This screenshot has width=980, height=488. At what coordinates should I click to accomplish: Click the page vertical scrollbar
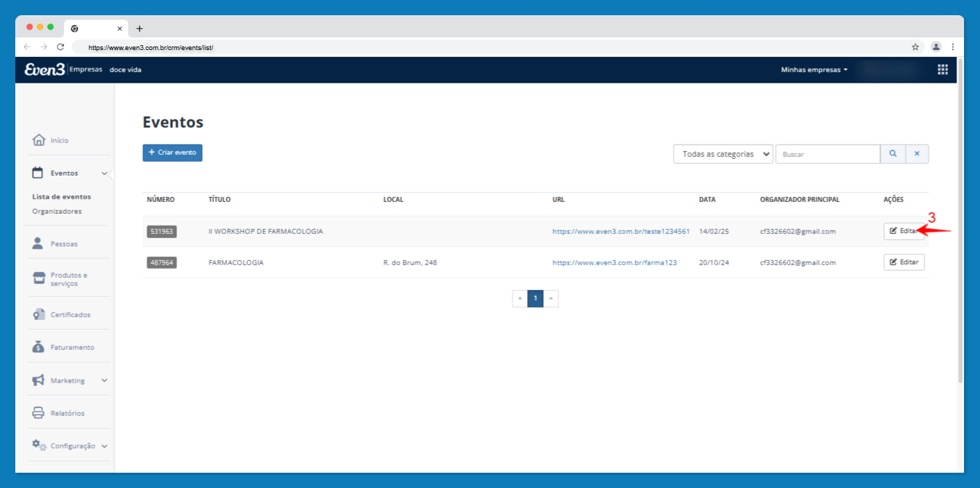pyautogui.click(x=960, y=221)
